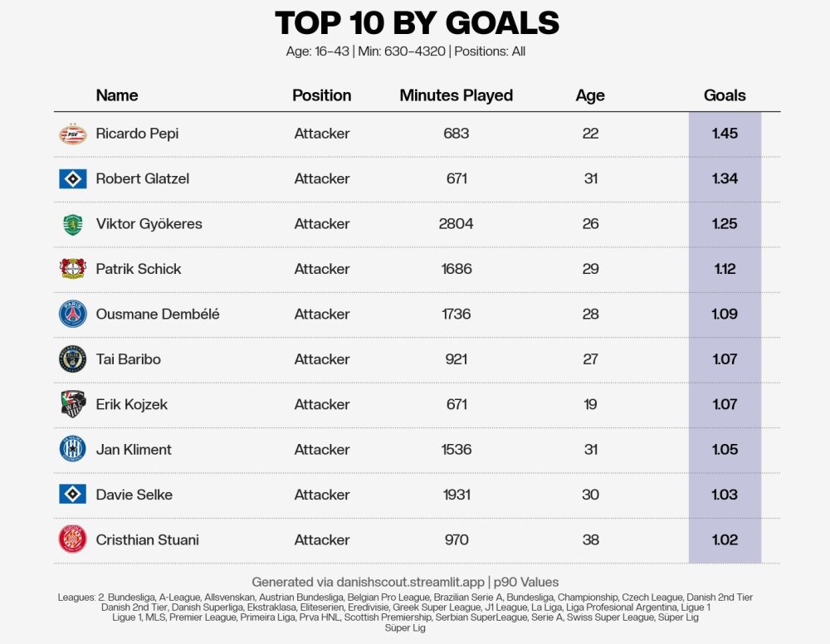The width and height of the screenshot is (830, 644).
Task: Select Philadelphia Union crest next to Tai Baribo
Action: coord(72,359)
